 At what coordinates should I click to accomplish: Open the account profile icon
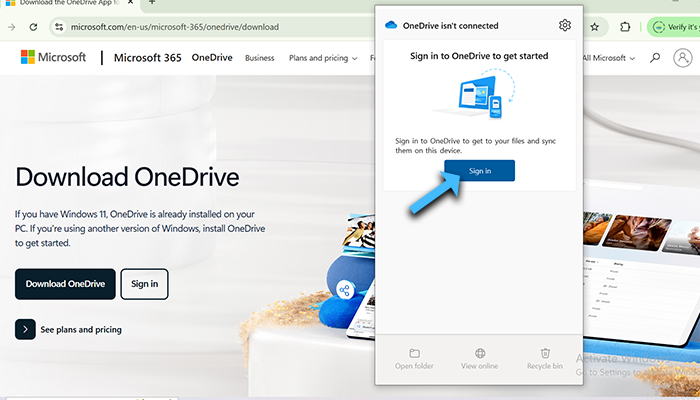(x=683, y=58)
